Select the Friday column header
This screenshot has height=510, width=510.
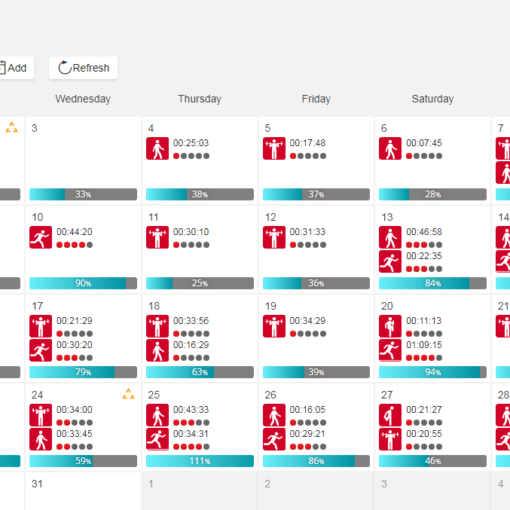point(316,99)
